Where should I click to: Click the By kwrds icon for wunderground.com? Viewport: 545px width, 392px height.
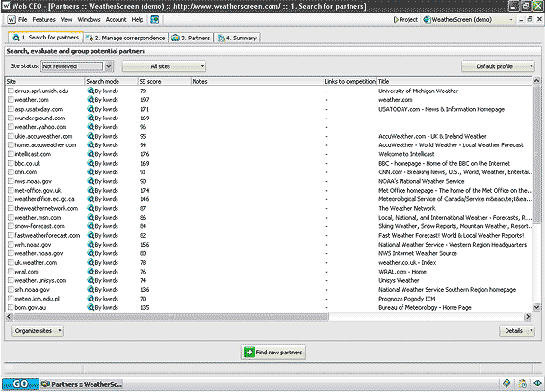tap(91, 118)
